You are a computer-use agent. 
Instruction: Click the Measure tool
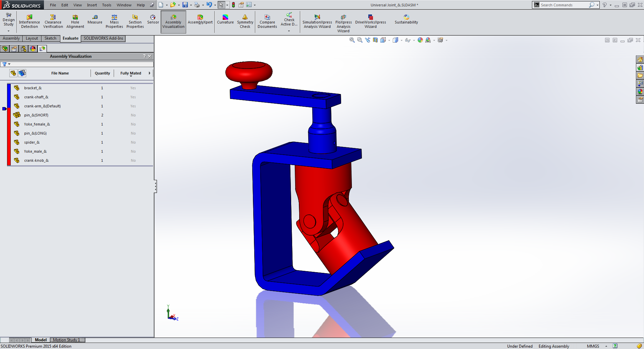[x=95, y=19]
